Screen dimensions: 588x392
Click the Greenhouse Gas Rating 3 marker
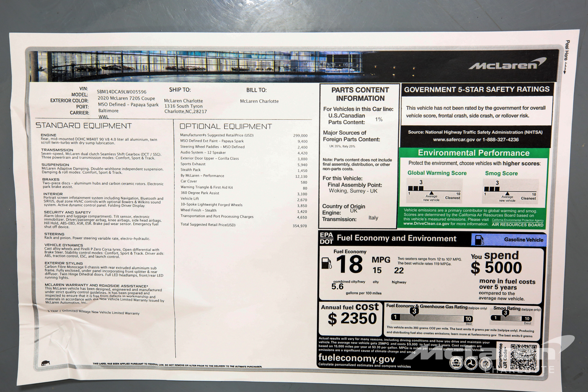click(414, 311)
